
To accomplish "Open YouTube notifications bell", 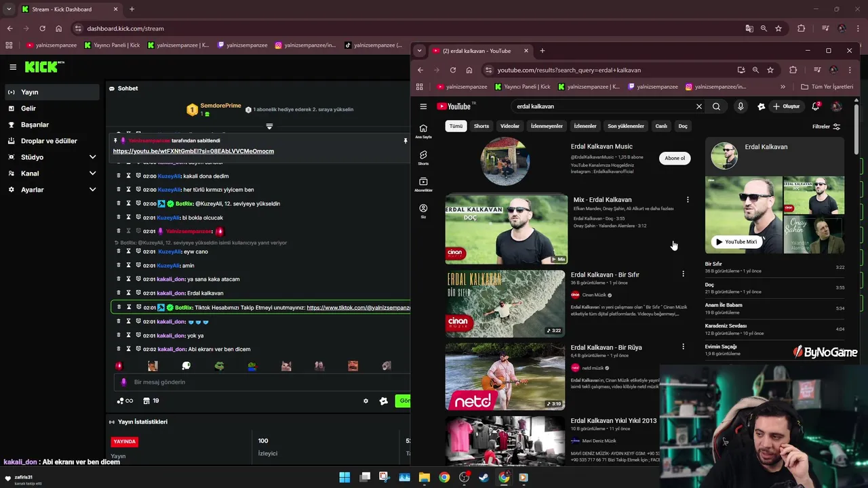I will (816, 106).
